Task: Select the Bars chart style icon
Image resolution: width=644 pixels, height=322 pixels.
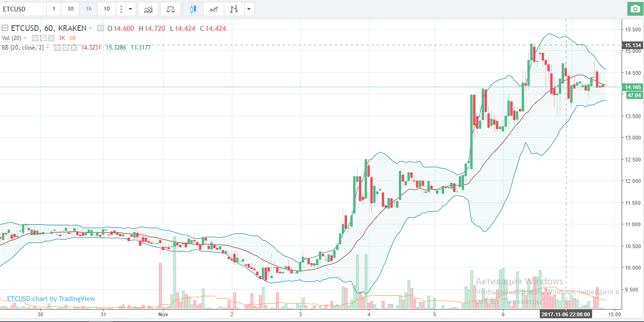Action: [233, 9]
